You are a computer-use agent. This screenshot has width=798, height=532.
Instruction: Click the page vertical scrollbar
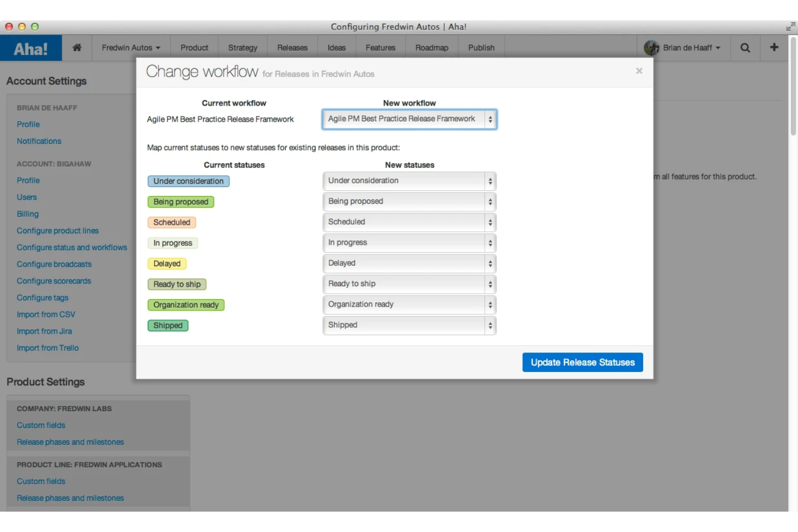[x=793, y=86]
